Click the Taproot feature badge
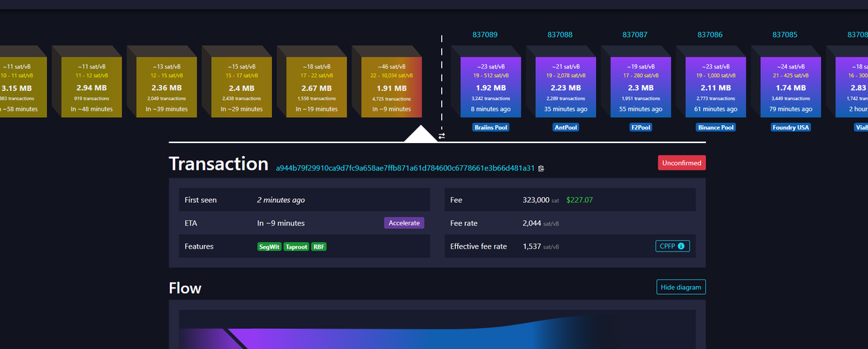Screen dimensions: 868x349 click(297, 246)
